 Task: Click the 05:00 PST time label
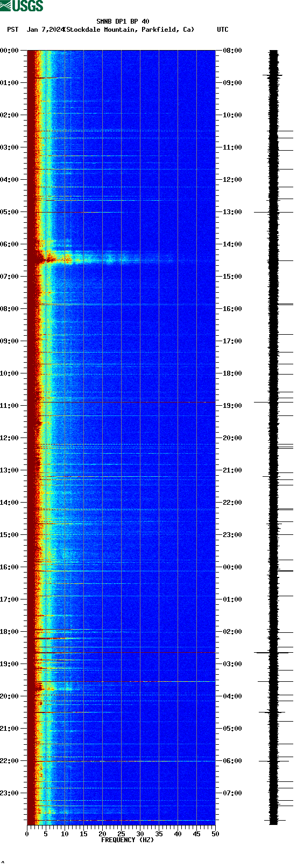point(10,212)
